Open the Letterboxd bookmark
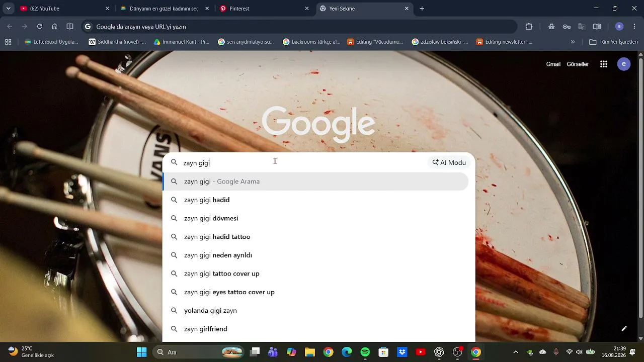644x362 pixels. coord(51,42)
